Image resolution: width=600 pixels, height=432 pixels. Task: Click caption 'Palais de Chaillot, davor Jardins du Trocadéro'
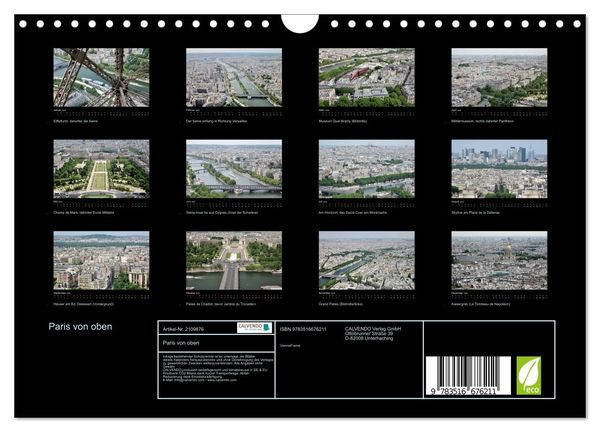pos(221,304)
